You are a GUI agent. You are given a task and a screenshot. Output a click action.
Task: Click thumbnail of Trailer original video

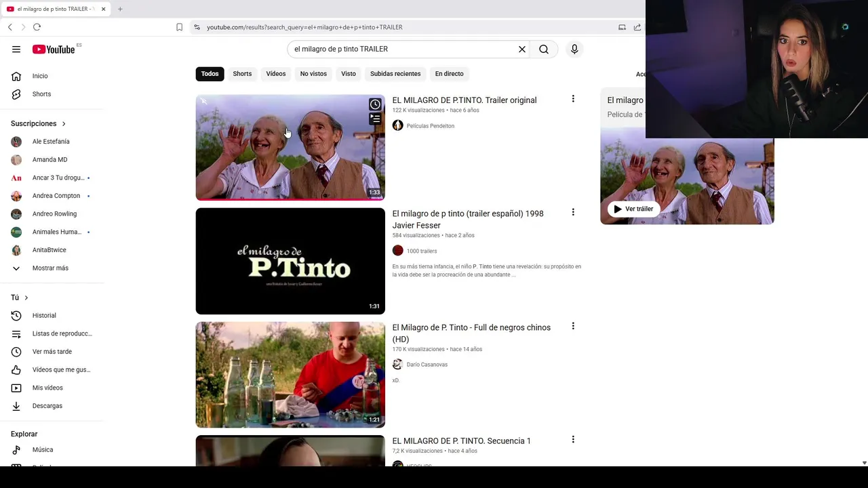pos(290,148)
